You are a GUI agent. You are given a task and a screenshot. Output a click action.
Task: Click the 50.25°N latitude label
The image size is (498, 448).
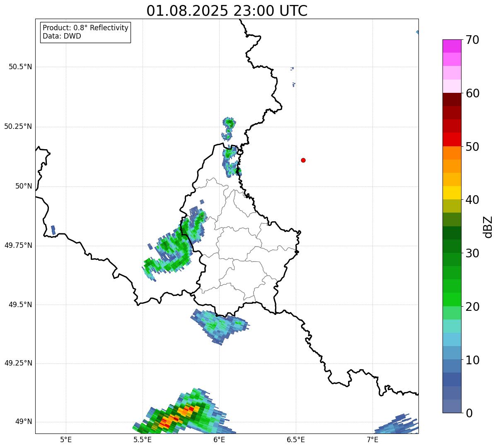tap(18, 126)
